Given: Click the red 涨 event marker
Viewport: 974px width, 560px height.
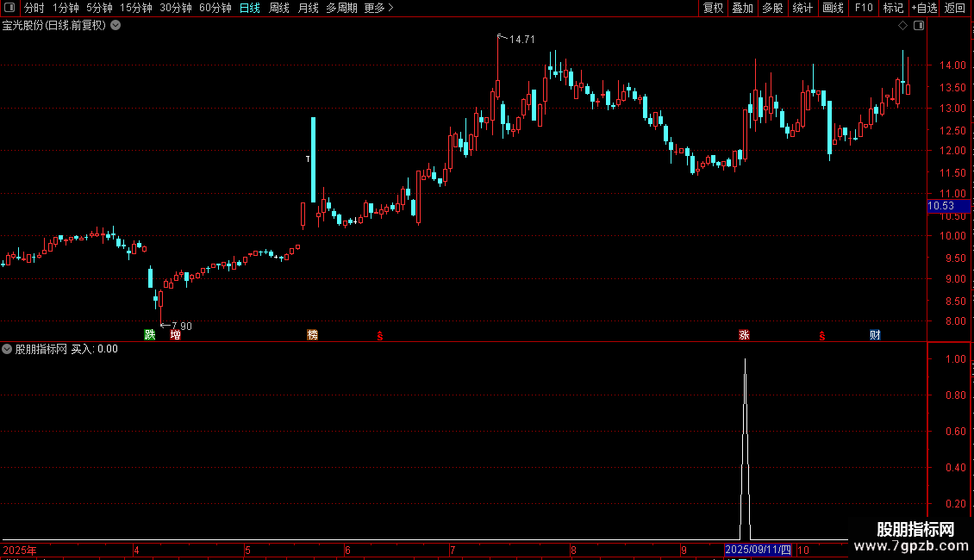Looking at the screenshot, I should pyautogui.click(x=744, y=334).
